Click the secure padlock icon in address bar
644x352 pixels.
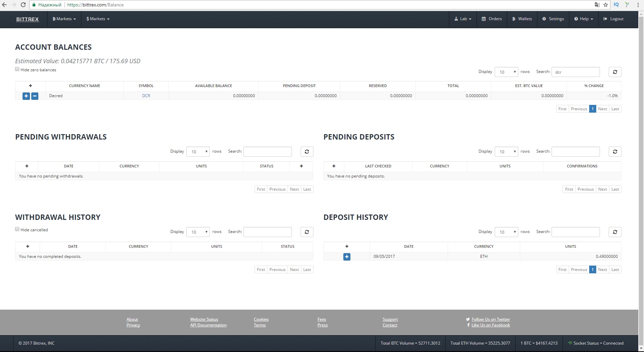[x=34, y=5]
